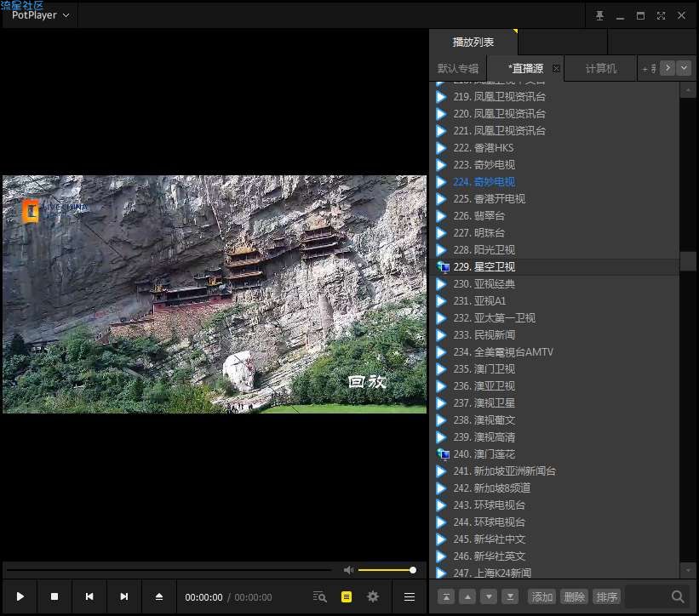
Task: Click the playback seek bar
Action: 169,570
